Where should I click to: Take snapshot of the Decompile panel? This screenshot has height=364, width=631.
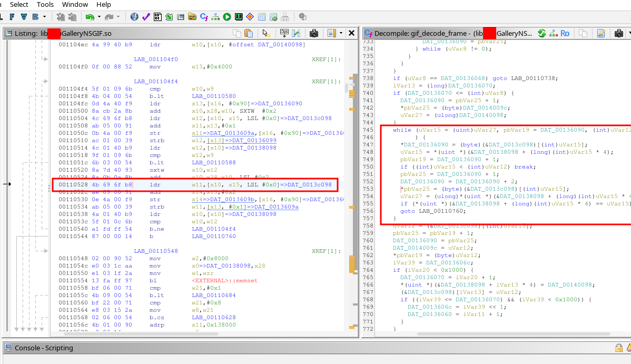pos(619,33)
